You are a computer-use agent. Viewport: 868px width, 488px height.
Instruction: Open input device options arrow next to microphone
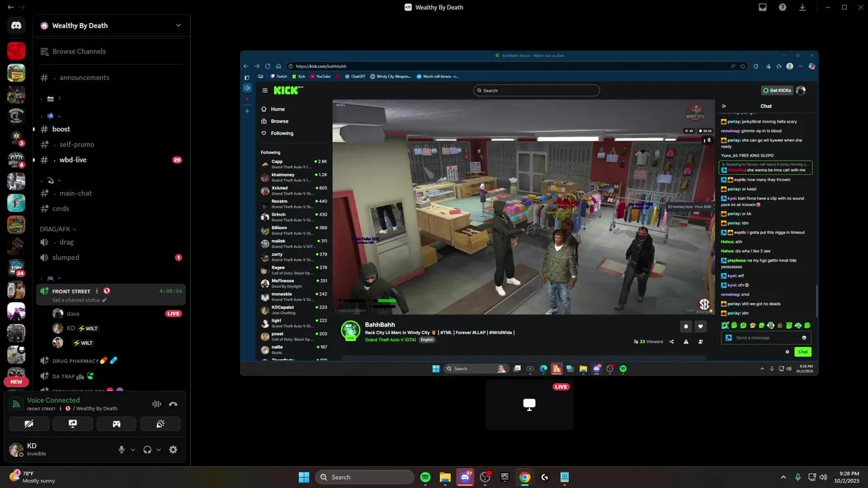pyautogui.click(x=132, y=449)
